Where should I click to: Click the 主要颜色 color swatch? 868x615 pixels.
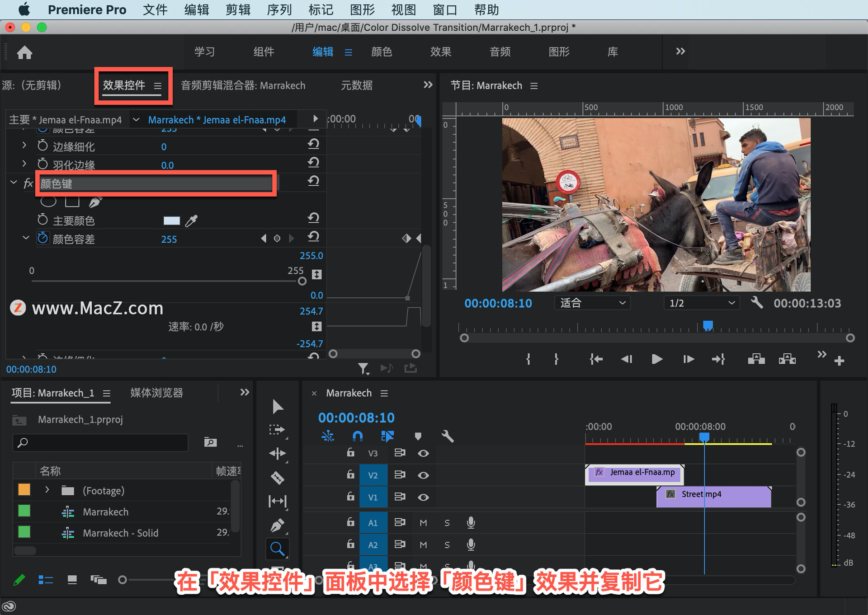click(x=171, y=221)
